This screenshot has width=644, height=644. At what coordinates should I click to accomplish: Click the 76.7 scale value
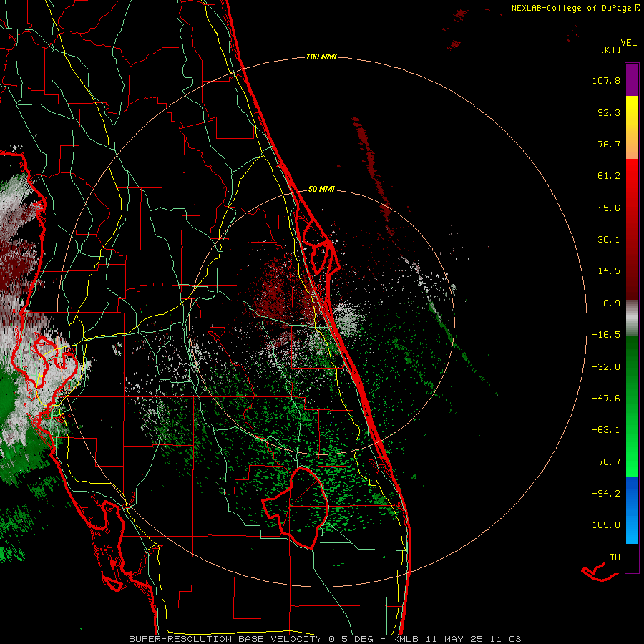pyautogui.click(x=609, y=144)
